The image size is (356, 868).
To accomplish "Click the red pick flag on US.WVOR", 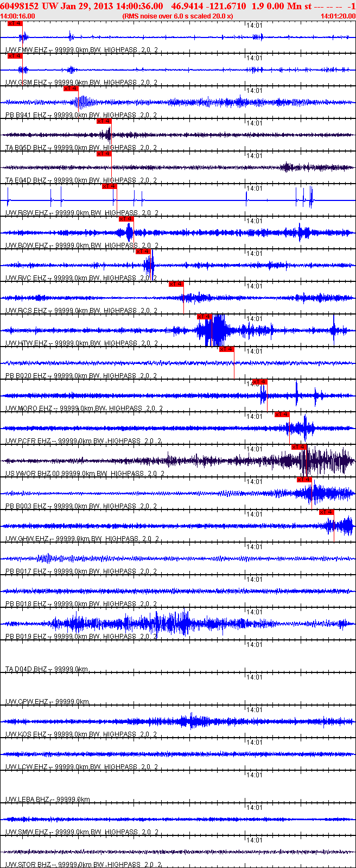I will click(299, 447).
